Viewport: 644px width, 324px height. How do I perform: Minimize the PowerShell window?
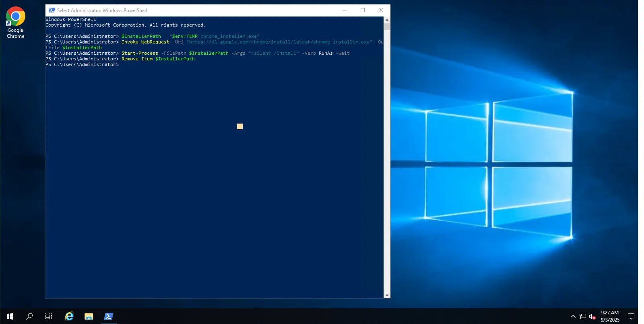tap(345, 10)
